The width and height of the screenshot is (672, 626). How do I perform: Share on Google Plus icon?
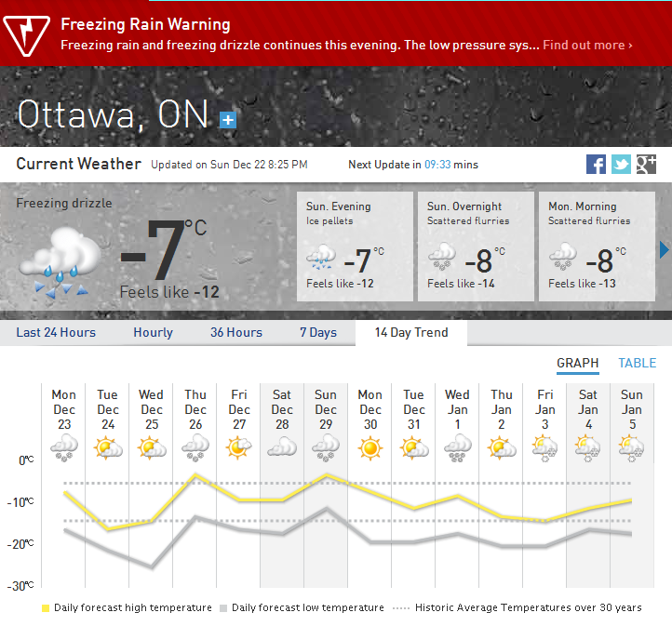[646, 165]
